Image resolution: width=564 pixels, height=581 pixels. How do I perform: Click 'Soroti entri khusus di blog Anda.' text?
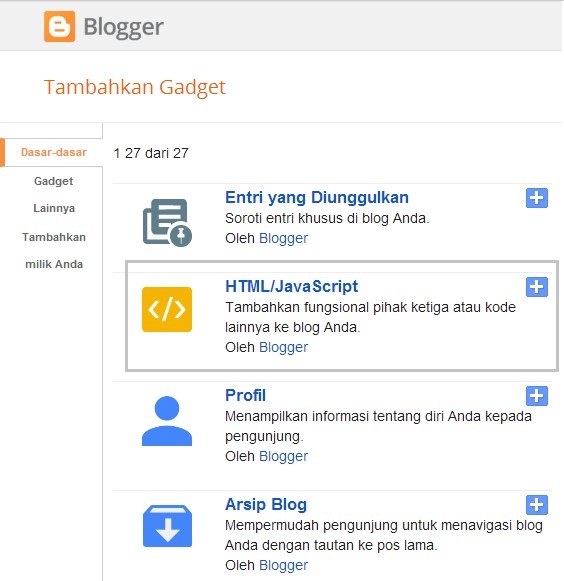click(327, 218)
